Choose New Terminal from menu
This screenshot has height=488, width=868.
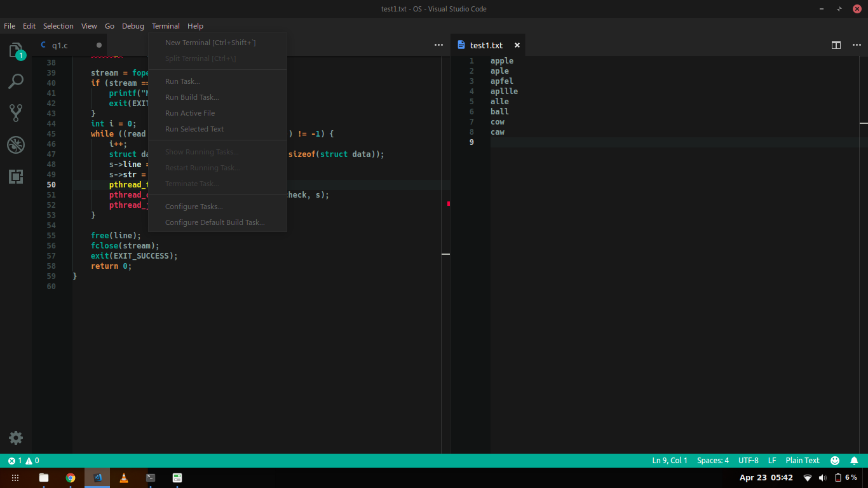point(217,43)
